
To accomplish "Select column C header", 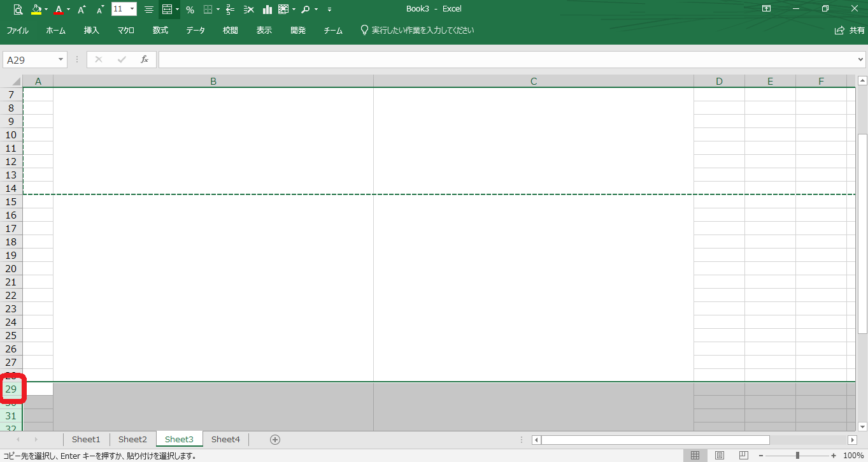I will [x=534, y=81].
